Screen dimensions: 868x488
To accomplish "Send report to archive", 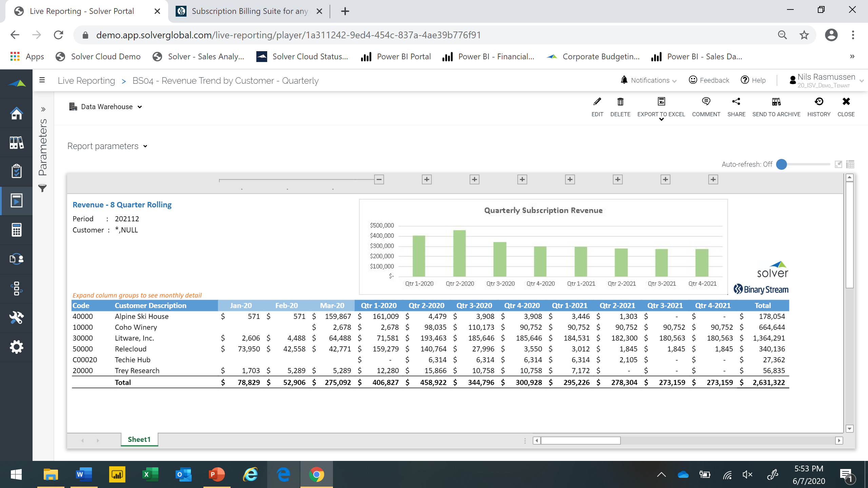I will [776, 102].
